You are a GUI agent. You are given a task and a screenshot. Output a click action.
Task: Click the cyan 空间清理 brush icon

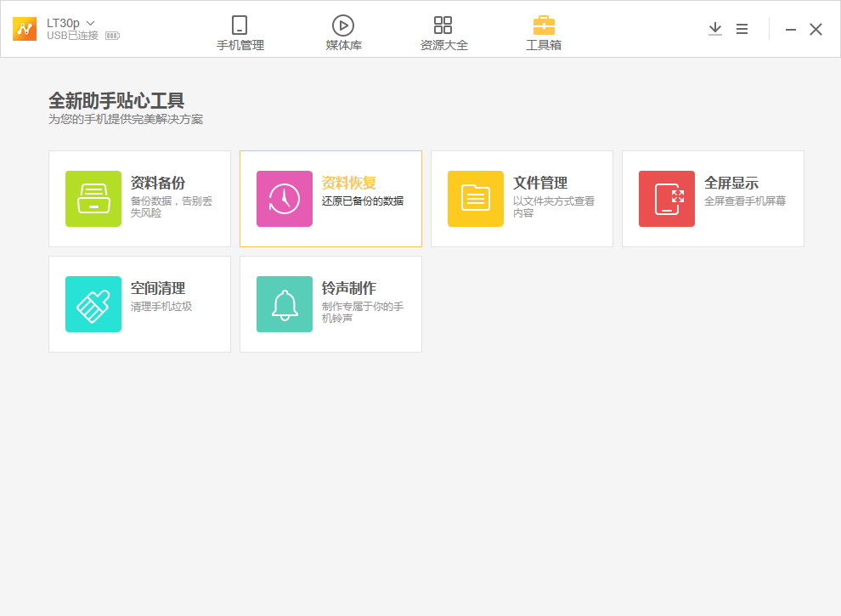93,303
